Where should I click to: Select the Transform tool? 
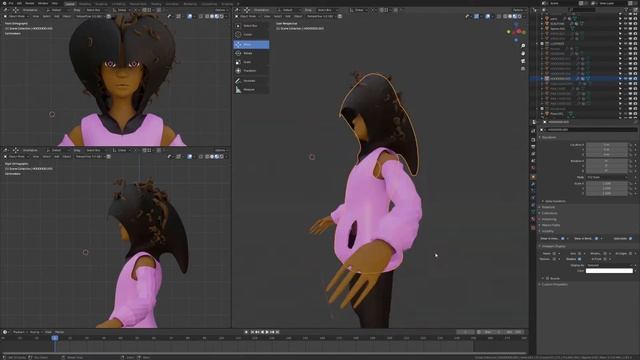tap(251, 71)
